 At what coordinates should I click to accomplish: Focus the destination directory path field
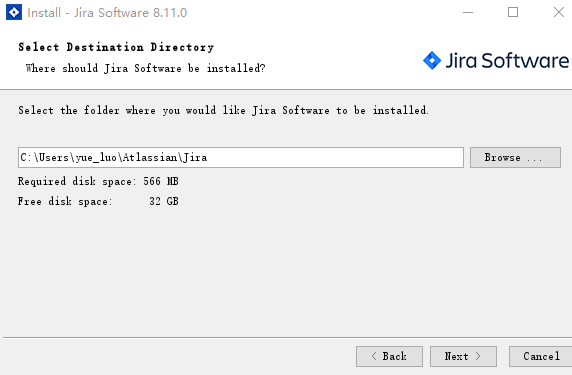tap(241, 158)
